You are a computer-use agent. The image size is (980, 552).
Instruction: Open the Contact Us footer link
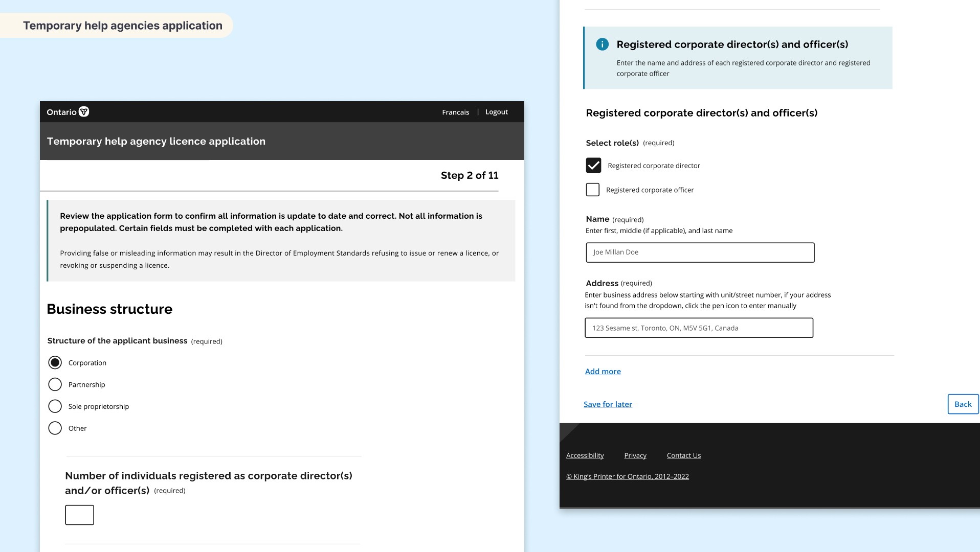coord(684,455)
